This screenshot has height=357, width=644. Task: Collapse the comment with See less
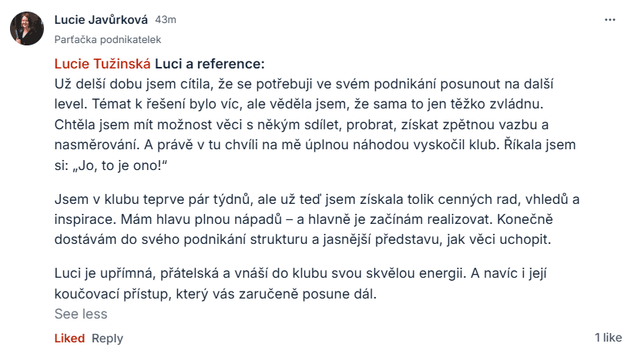tap(81, 314)
